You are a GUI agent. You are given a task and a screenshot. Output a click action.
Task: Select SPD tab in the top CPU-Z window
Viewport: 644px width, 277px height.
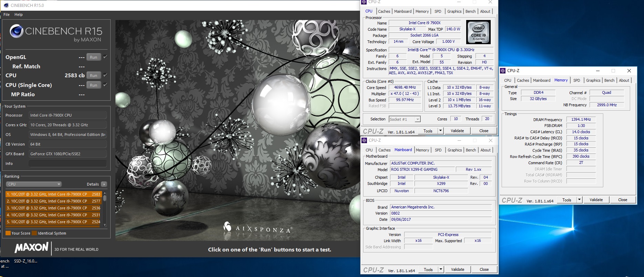pyautogui.click(x=438, y=11)
